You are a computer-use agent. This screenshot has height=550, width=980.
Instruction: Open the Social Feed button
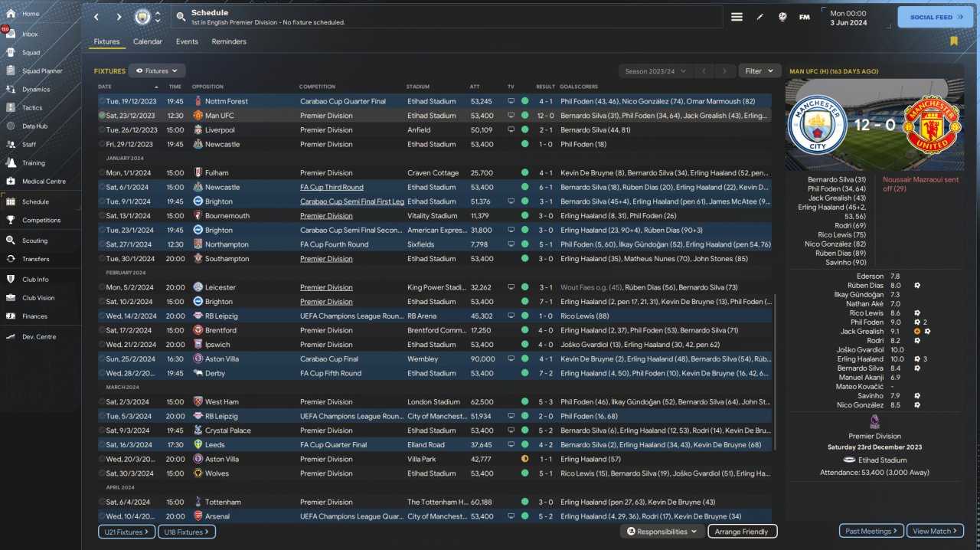[x=935, y=17]
